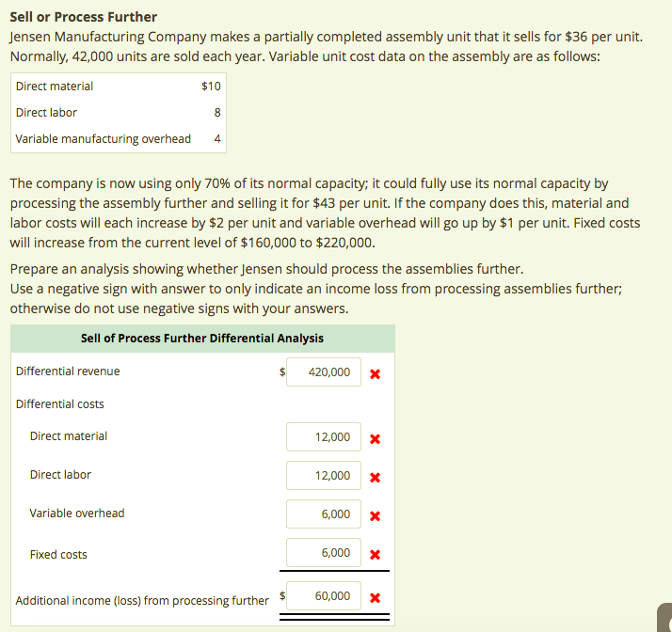Image resolution: width=672 pixels, height=632 pixels.
Task: Select the red X beside the Direct labor answer
Action: tap(375, 477)
